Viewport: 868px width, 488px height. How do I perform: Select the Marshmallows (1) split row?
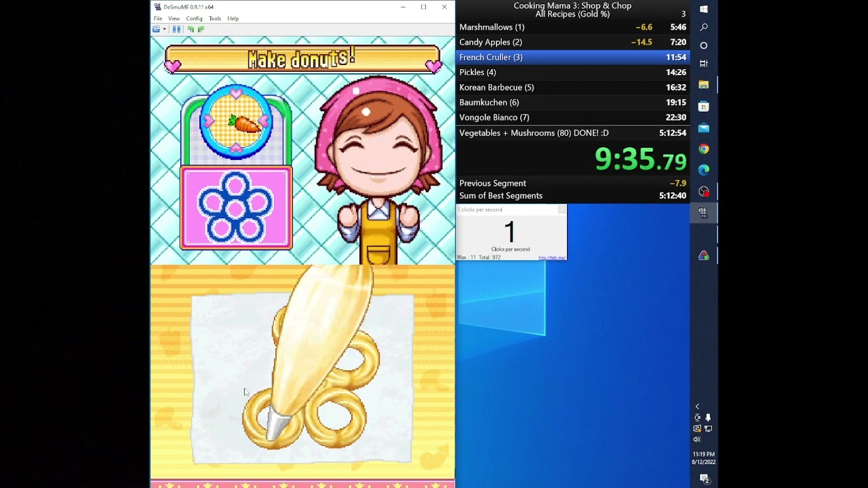click(573, 27)
